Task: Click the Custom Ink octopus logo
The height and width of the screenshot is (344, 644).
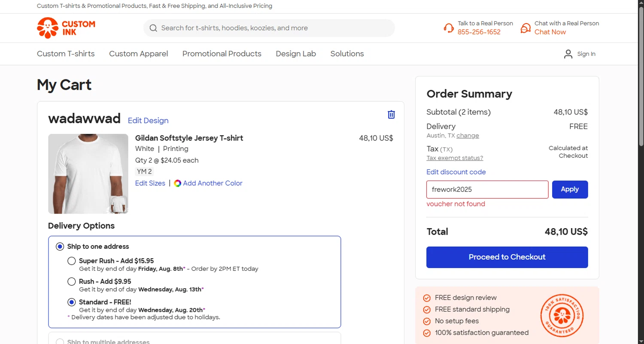Action: (x=66, y=28)
